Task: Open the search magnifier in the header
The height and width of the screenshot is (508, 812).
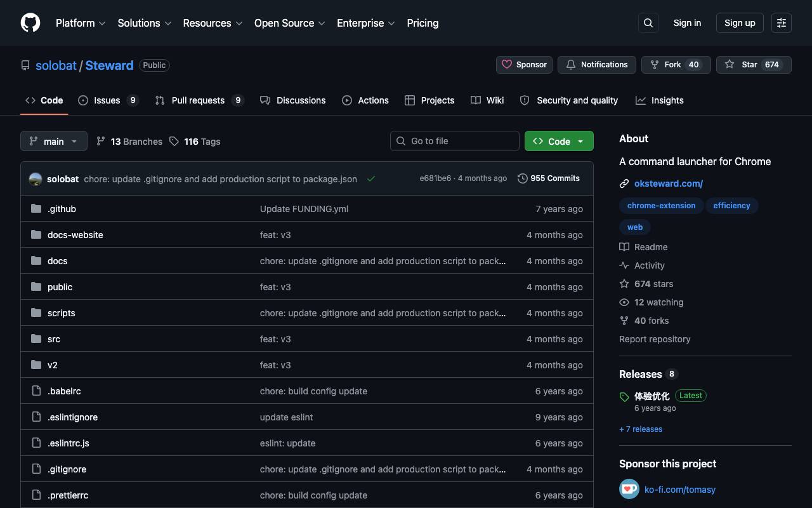Action: [648, 23]
